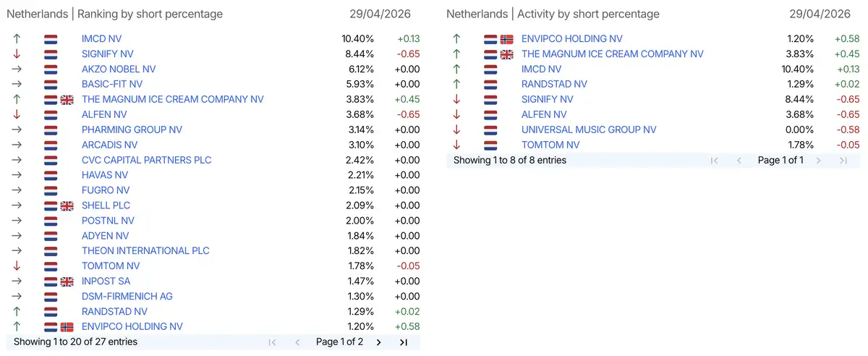Click previous page arrow in Activity table
The width and height of the screenshot is (868, 356).
(x=739, y=161)
